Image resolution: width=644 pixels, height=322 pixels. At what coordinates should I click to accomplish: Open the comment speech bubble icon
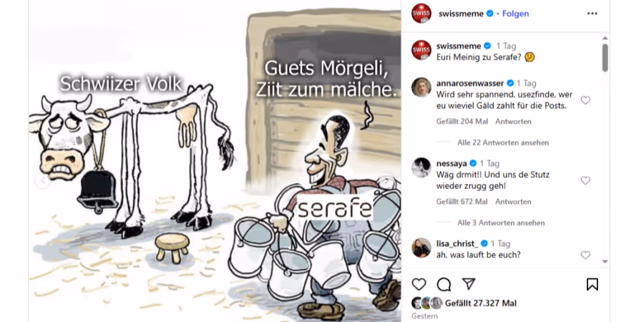pyautogui.click(x=444, y=284)
